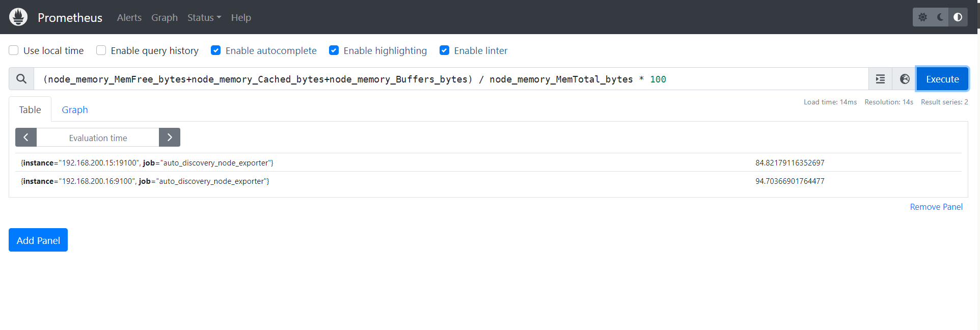This screenshot has width=980, height=330.
Task: Click the Prometheus brand title
Action: click(70, 17)
